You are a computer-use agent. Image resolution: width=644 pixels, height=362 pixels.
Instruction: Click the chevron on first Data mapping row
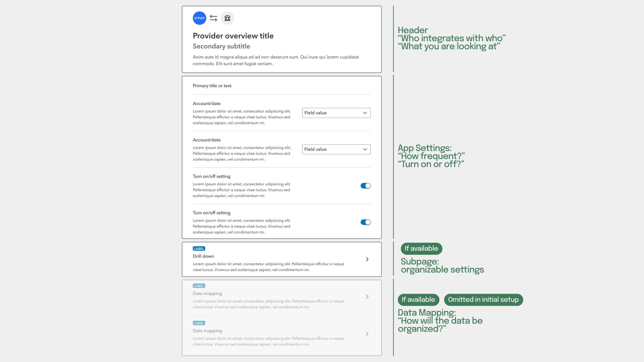tap(367, 297)
